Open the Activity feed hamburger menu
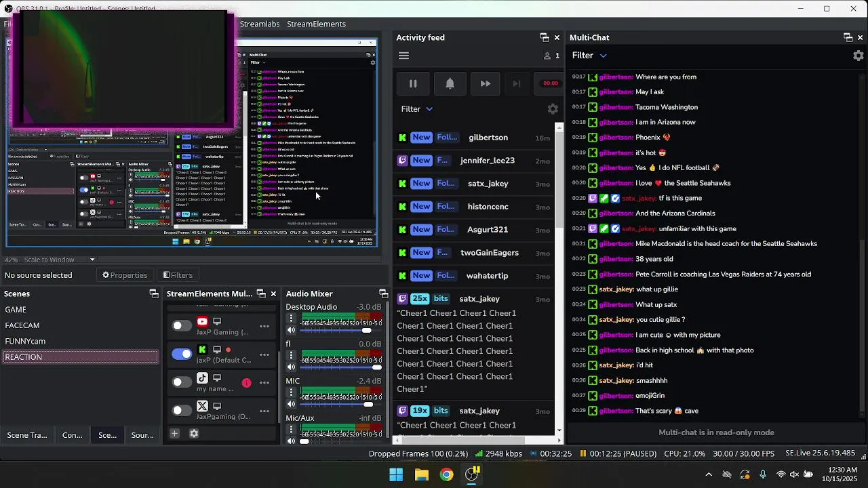868x488 pixels. (403, 56)
